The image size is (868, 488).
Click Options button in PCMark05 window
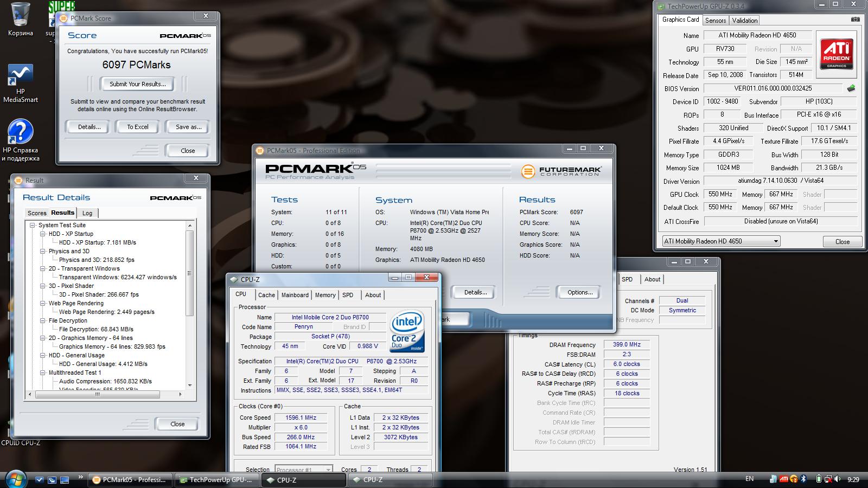579,292
